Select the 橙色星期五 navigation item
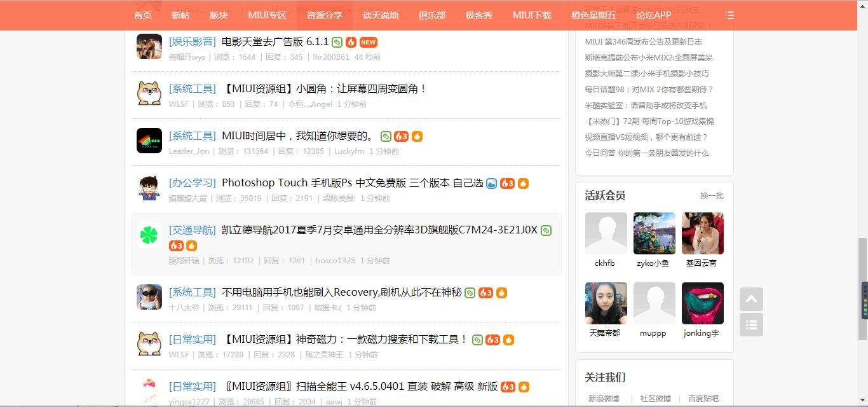This screenshot has height=407, width=868. 591,15
